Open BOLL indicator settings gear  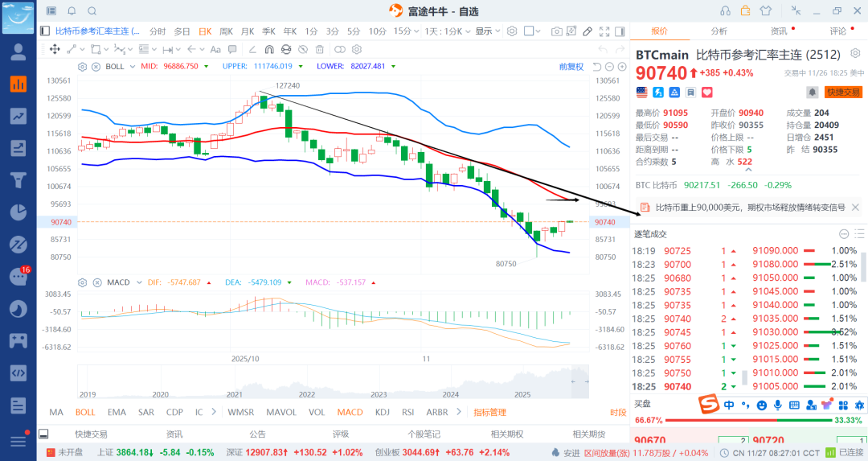tap(83, 67)
